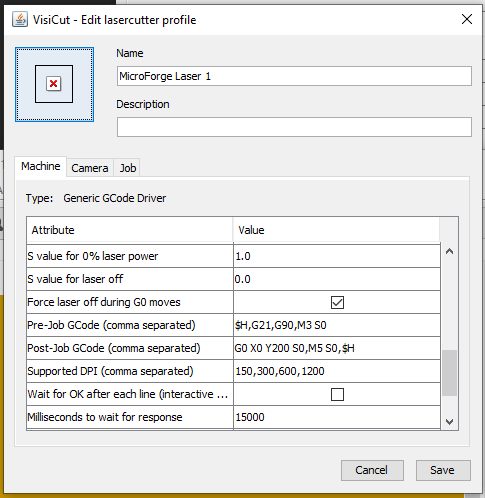The image size is (485, 498).
Task: Click the lasercutter profile thumbnail image
Action: [x=54, y=84]
